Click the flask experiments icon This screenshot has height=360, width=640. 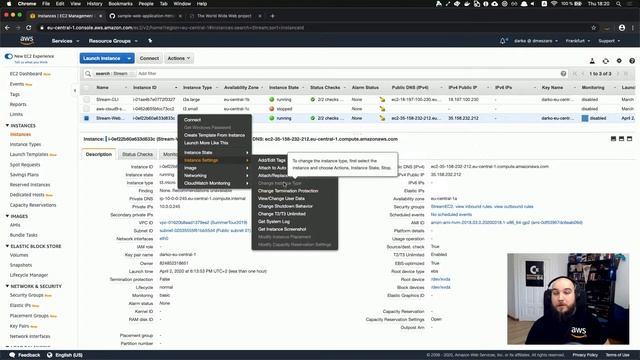click(x=592, y=61)
